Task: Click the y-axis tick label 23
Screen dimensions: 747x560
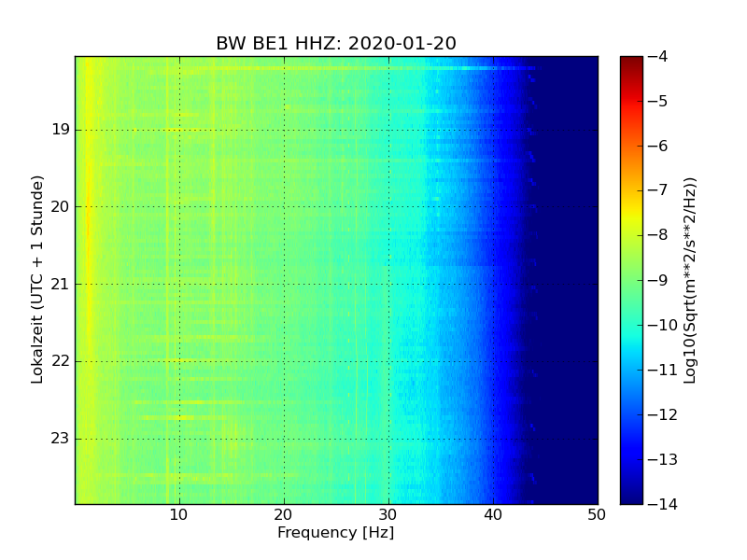Action: (61, 439)
